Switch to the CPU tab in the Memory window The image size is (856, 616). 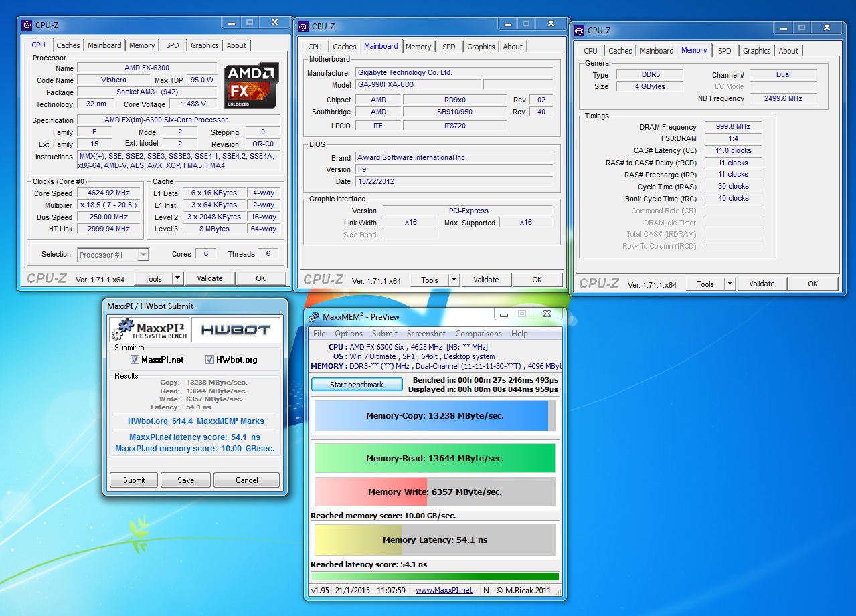(590, 51)
